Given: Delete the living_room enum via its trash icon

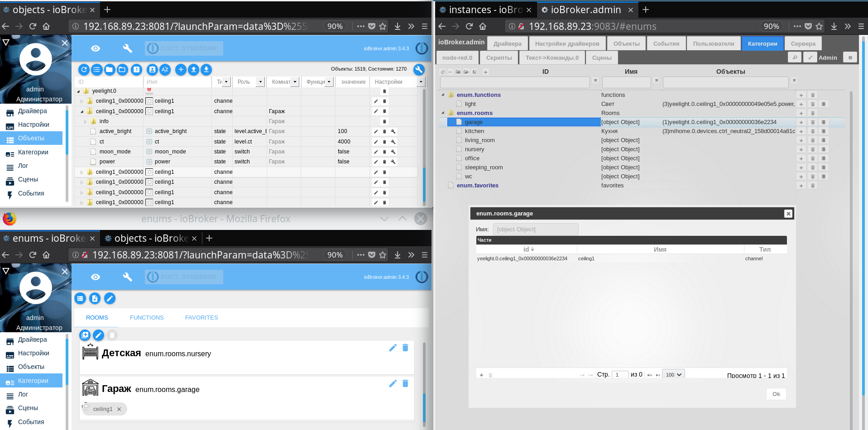Looking at the screenshot, I should click(813, 140).
